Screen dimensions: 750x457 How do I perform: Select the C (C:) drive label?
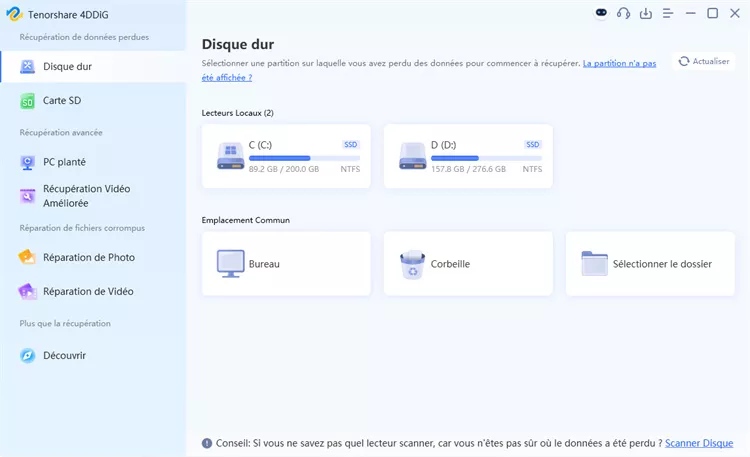pos(260,145)
